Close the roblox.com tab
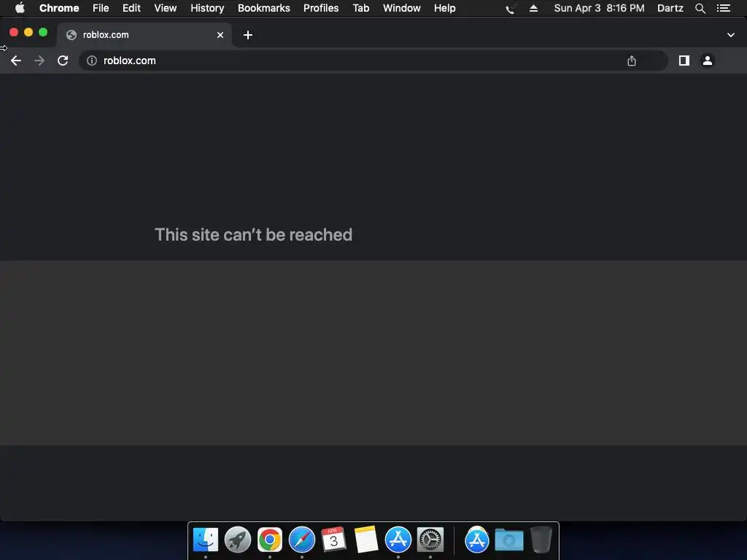 pyautogui.click(x=220, y=35)
